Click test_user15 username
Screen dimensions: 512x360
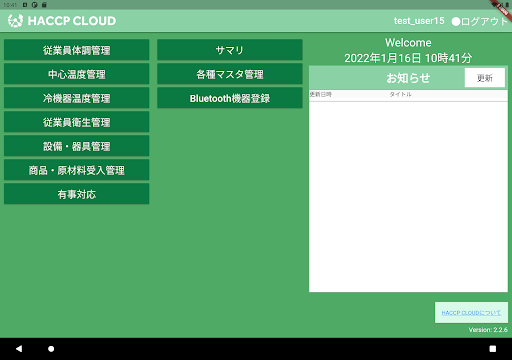click(419, 21)
